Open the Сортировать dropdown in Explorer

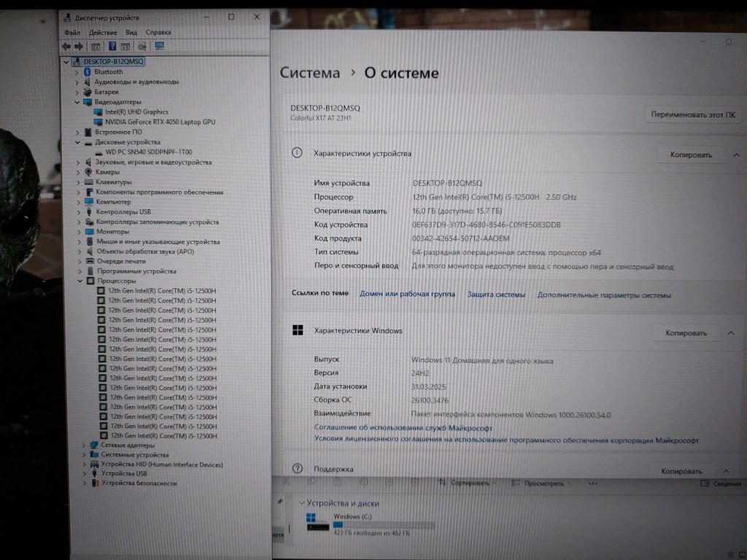[470, 483]
